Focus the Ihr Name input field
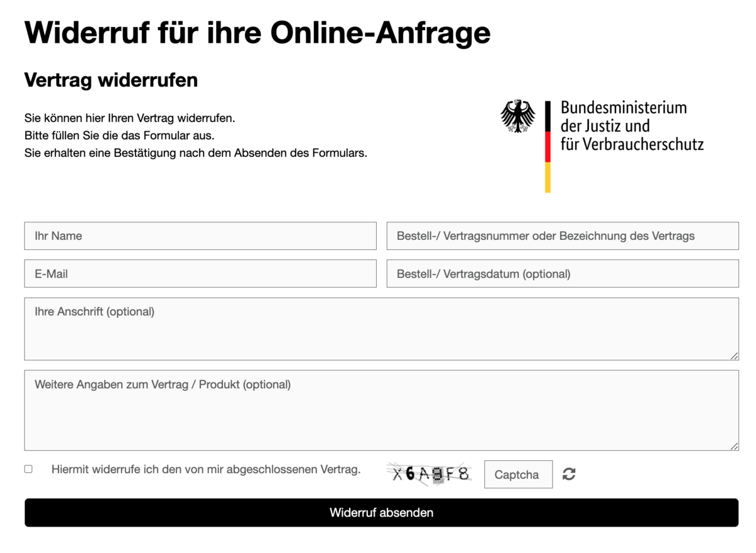This screenshot has height=553, width=756. (200, 236)
